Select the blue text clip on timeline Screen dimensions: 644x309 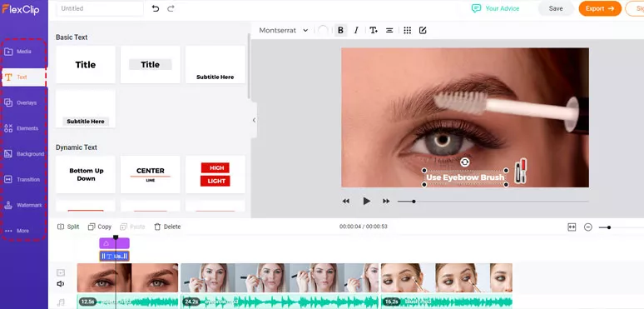click(x=114, y=257)
